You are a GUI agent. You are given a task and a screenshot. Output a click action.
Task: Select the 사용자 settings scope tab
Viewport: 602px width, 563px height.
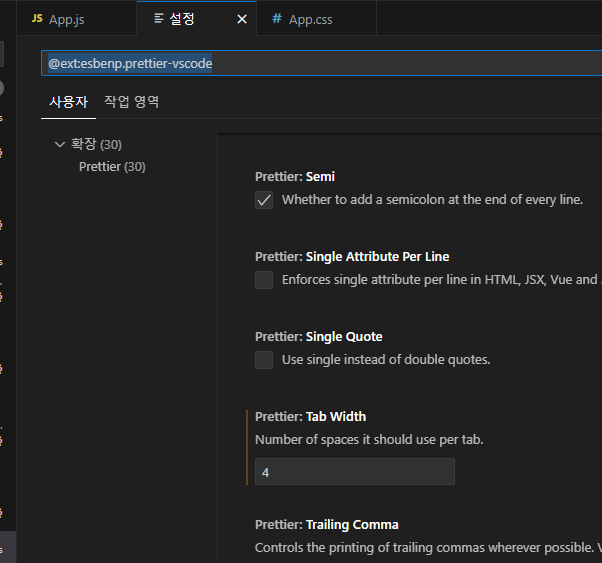pyautogui.click(x=68, y=102)
